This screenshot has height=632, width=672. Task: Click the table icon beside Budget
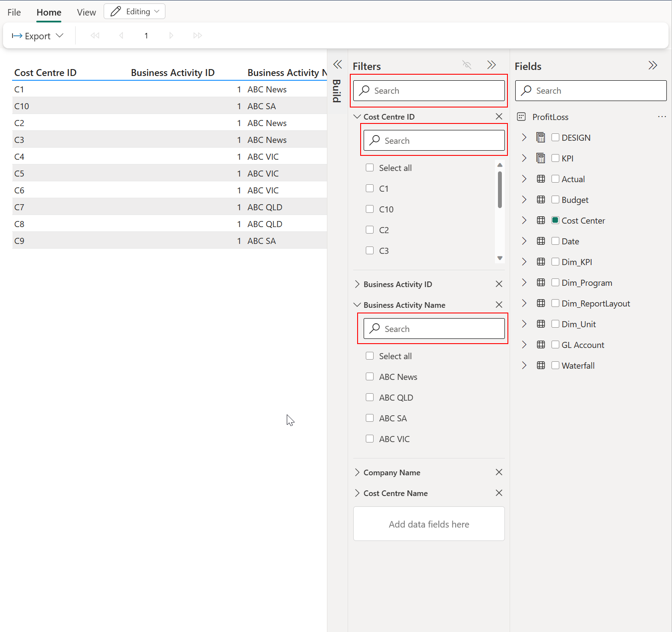tap(541, 199)
